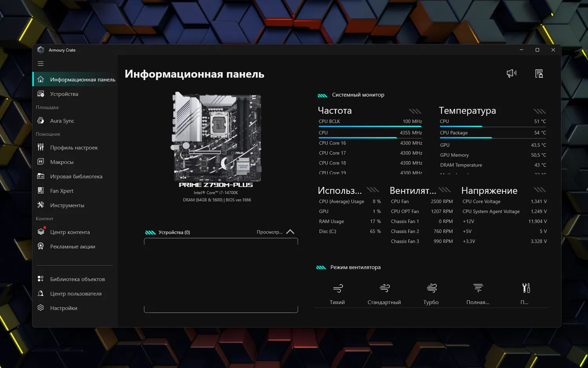
Task: Click the Armoury Crate logo in title bar
Action: click(x=41, y=50)
